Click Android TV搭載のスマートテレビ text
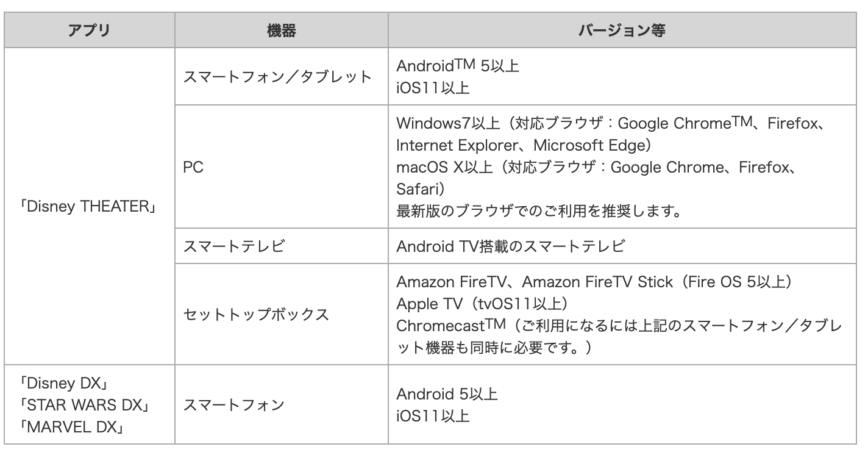Image resolution: width=868 pixels, height=455 pixels. [510, 247]
